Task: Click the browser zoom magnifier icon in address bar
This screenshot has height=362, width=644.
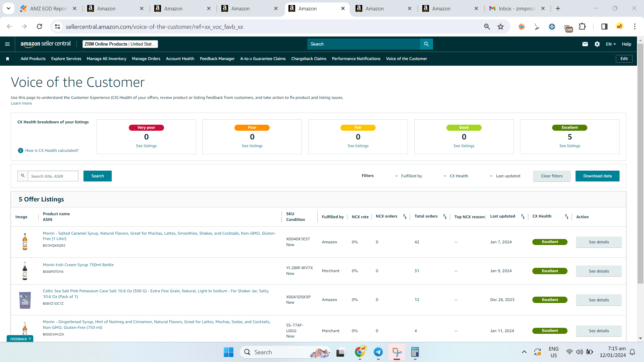Action: pyautogui.click(x=487, y=26)
